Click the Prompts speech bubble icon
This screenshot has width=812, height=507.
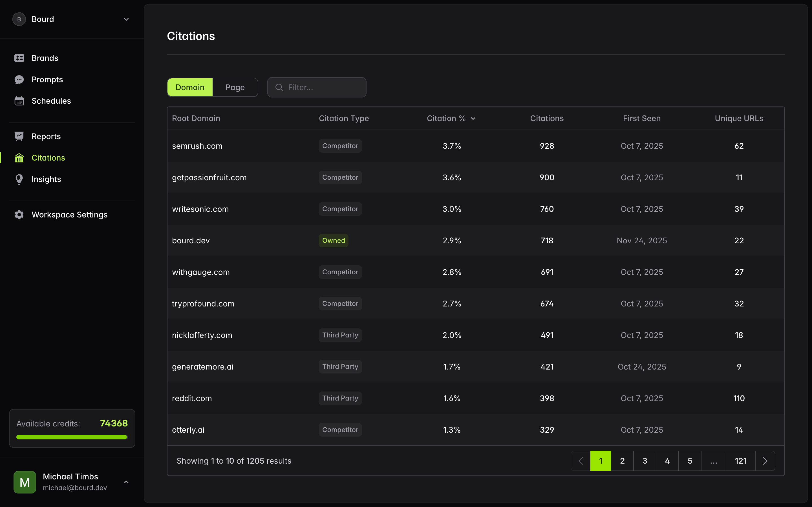tap(19, 79)
